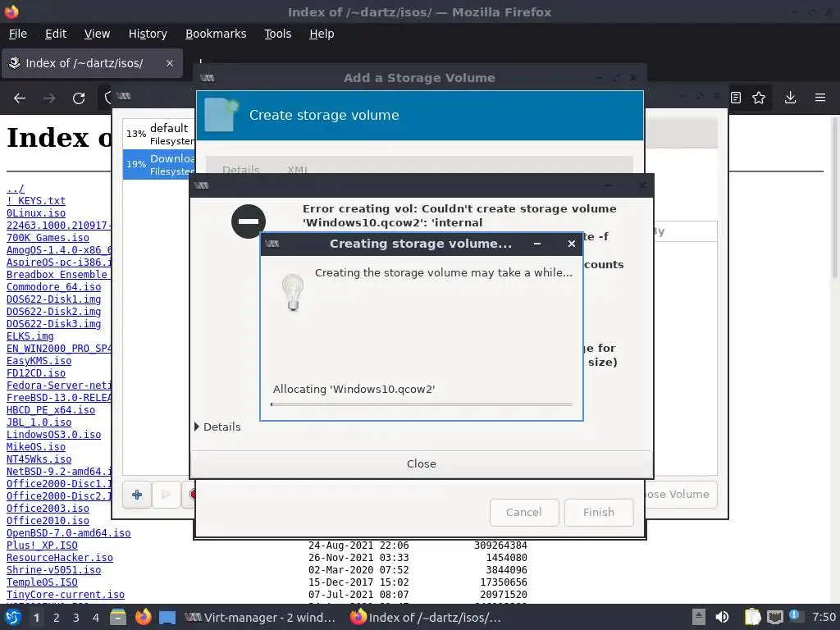The height and width of the screenshot is (630, 840).
Task: Open the History menu
Action: pos(148,34)
